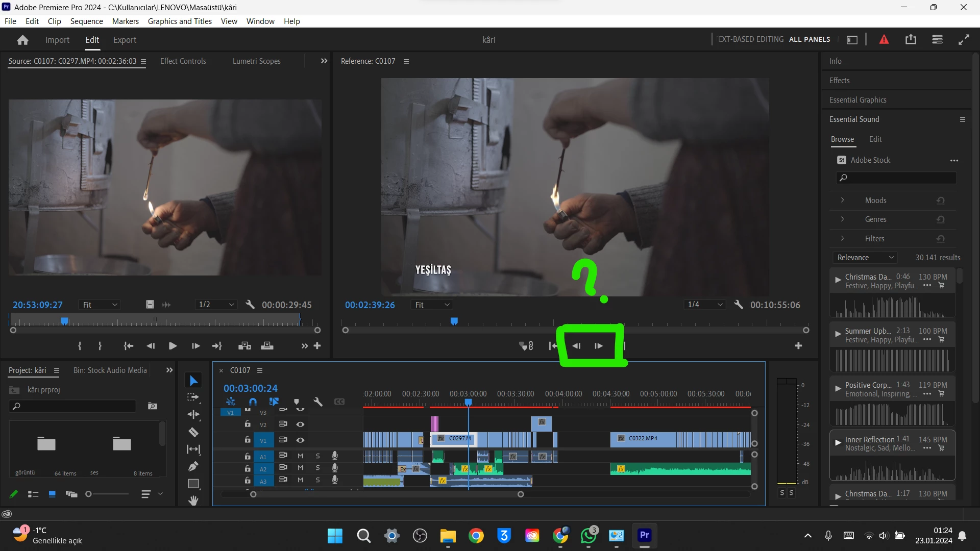Viewport: 980px width, 551px height.
Task: Click the Quick Export share icon
Action: pos(911,40)
